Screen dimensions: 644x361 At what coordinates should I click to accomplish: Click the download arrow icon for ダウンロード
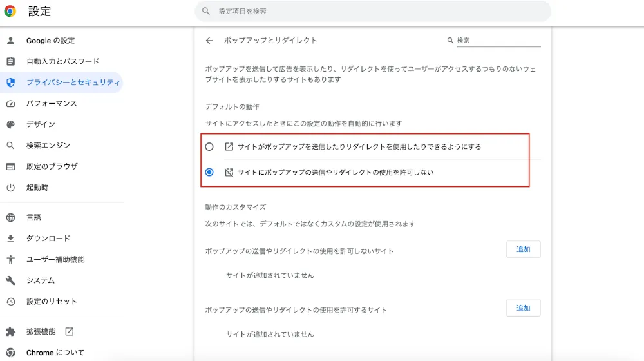[11, 239]
